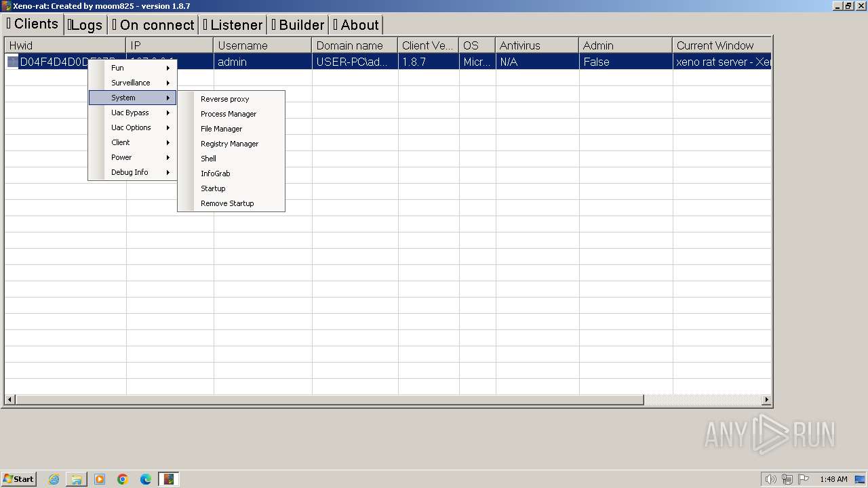Sort by Domain name column header
868x488 pixels.
coord(355,45)
